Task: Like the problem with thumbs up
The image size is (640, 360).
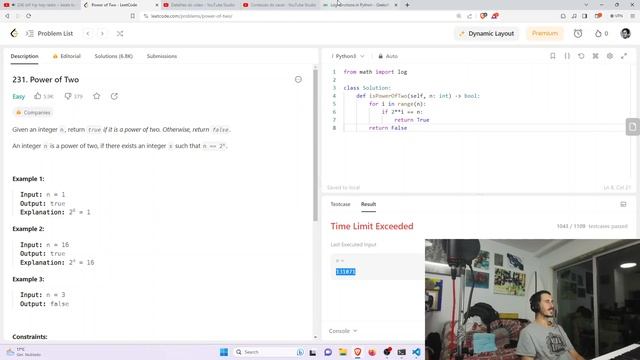Action: coord(44,96)
